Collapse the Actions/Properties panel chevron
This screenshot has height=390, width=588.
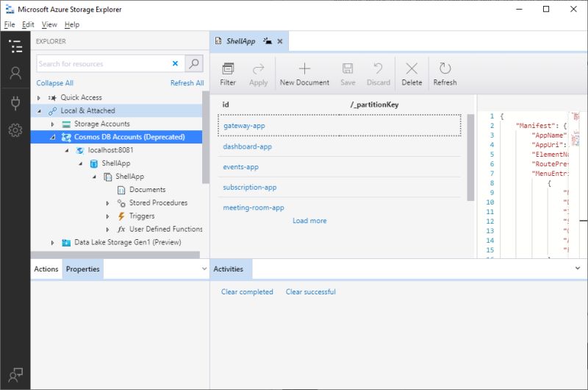coord(204,269)
